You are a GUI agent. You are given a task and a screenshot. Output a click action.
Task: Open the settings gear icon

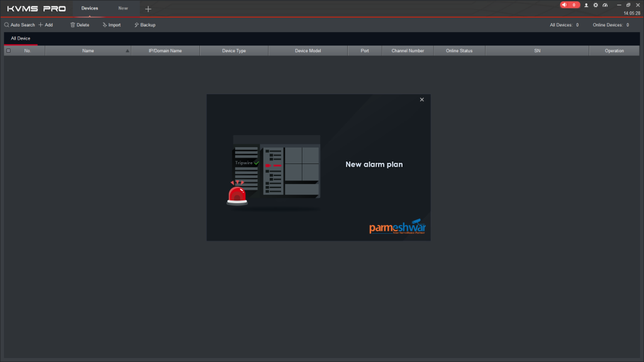(x=596, y=5)
